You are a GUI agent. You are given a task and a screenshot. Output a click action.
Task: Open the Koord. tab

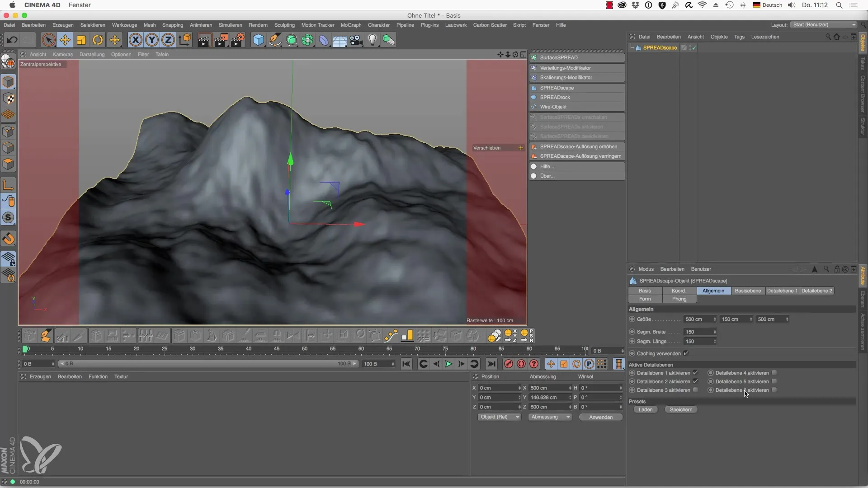click(x=679, y=291)
